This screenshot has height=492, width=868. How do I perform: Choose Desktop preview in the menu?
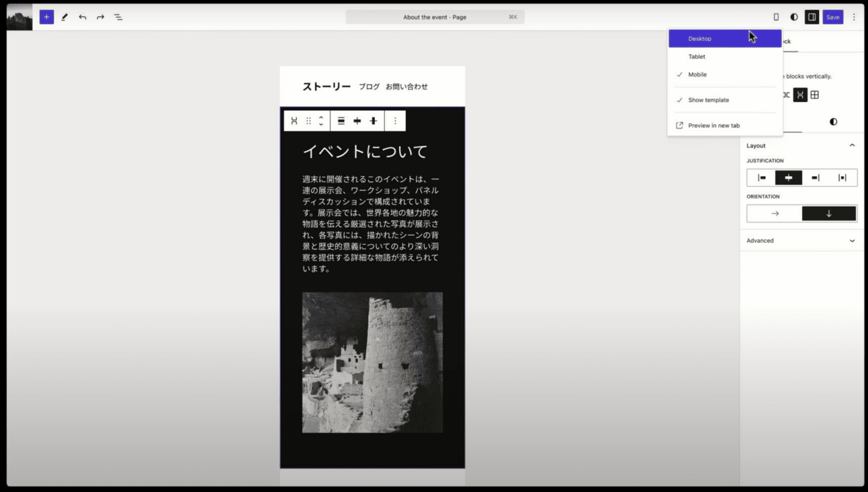(x=725, y=38)
